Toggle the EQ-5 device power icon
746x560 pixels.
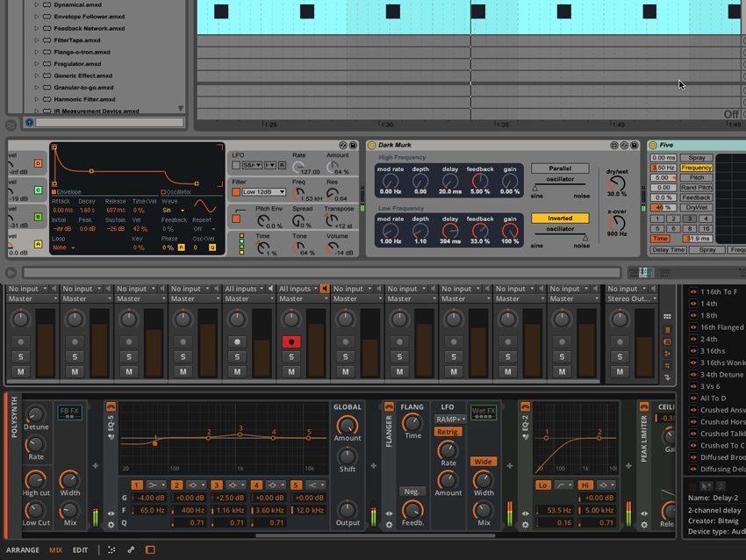111,406
